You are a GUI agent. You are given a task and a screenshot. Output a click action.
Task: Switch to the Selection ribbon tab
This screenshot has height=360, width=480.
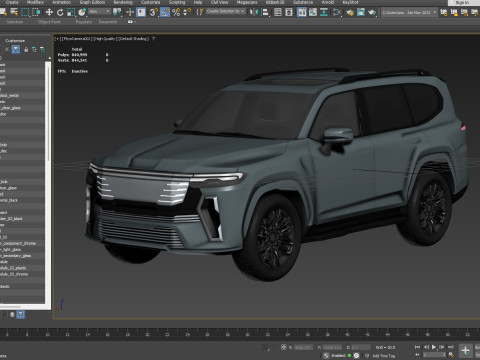(15, 22)
